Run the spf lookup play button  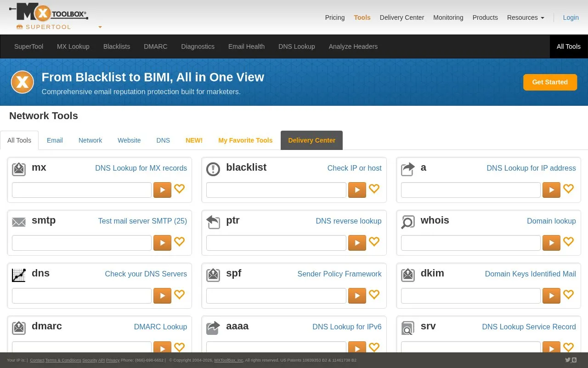(357, 296)
